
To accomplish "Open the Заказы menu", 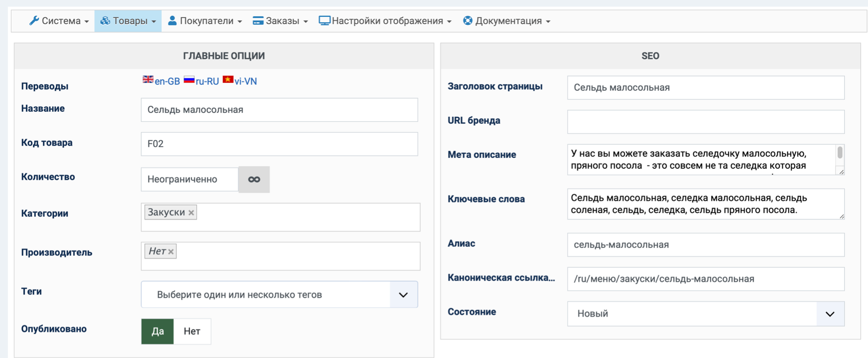I will click(x=280, y=21).
